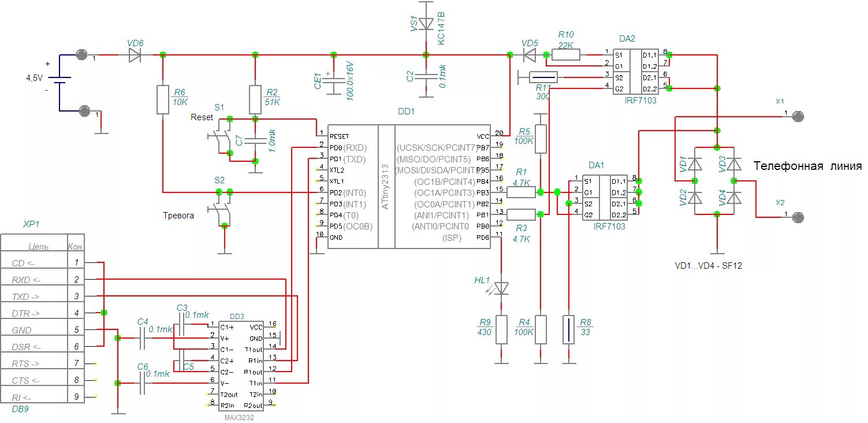Click the Цепь column header
This screenshot has width=868, height=423.
click(x=38, y=247)
